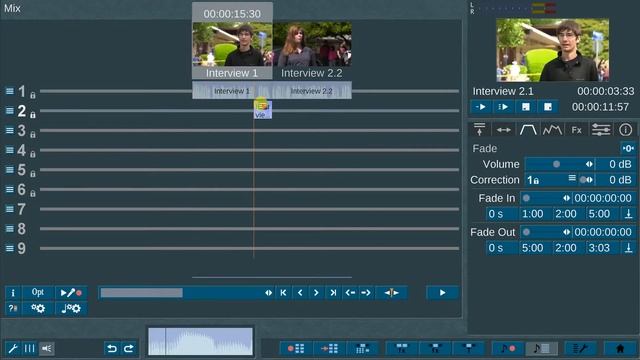640x360 pixels.
Task: Adjust the Volume slider
Action: click(560, 164)
